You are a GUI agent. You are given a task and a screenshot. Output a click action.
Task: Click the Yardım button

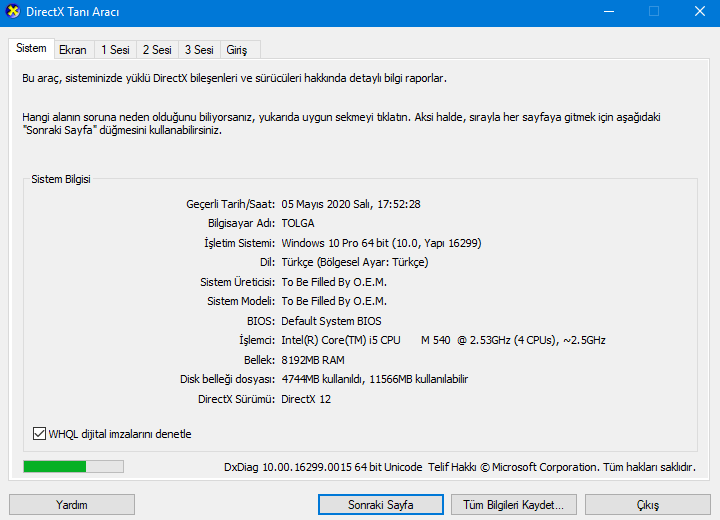point(72,505)
